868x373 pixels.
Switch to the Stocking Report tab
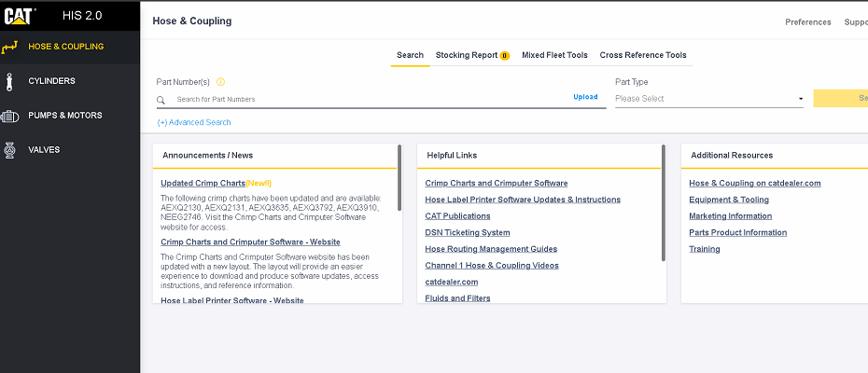(x=467, y=55)
